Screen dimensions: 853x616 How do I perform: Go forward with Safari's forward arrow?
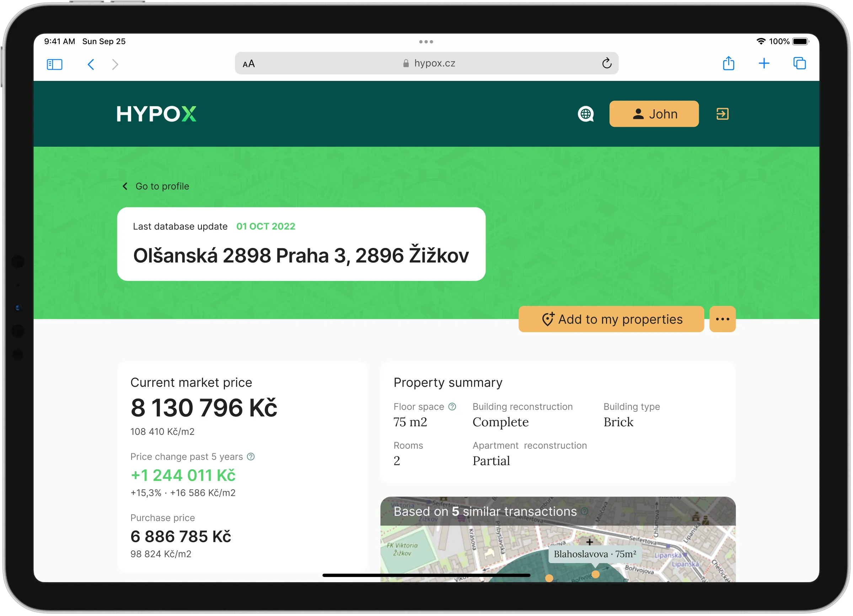(115, 64)
